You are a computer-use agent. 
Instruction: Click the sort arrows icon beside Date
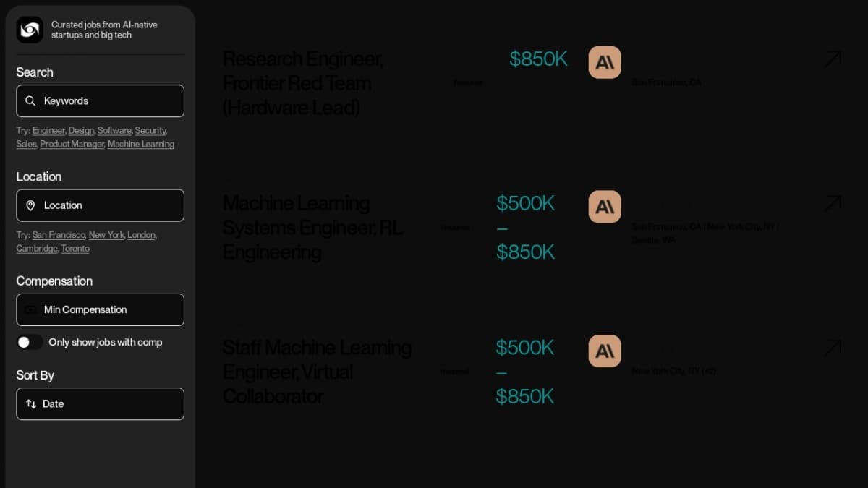coord(31,403)
